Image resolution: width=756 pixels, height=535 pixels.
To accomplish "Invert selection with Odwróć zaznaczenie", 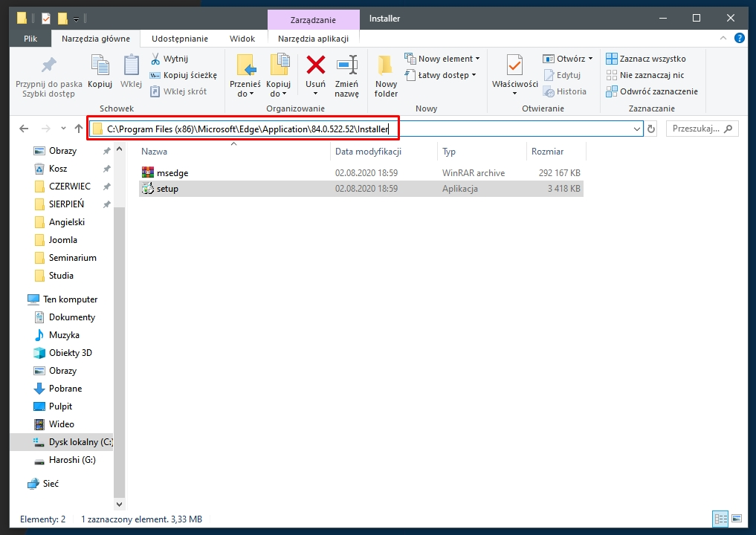I will tap(652, 91).
